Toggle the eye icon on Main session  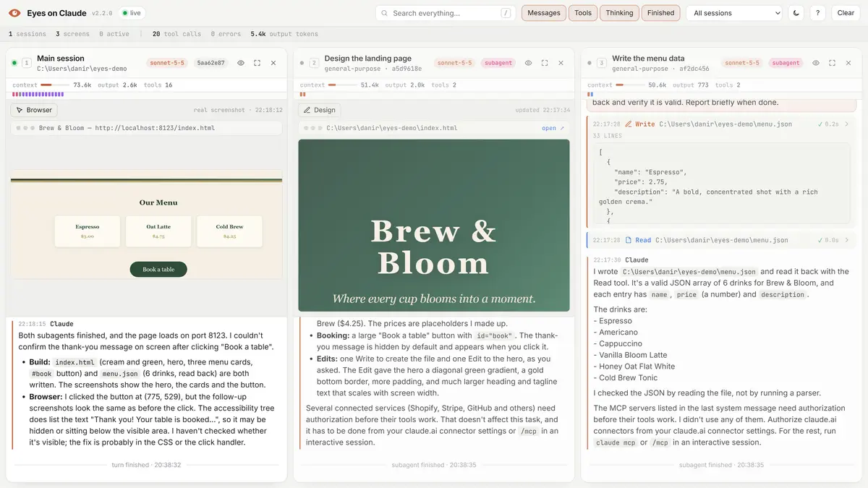pyautogui.click(x=241, y=63)
